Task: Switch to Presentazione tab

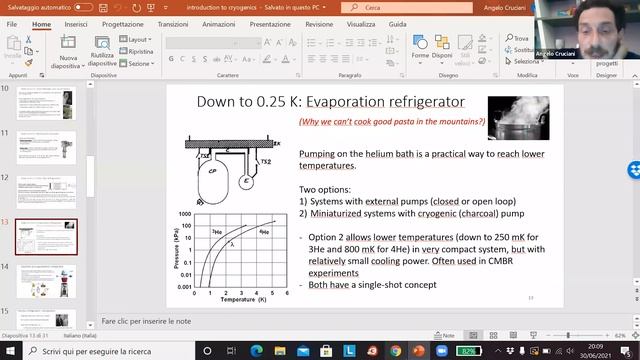Action: 270,24
